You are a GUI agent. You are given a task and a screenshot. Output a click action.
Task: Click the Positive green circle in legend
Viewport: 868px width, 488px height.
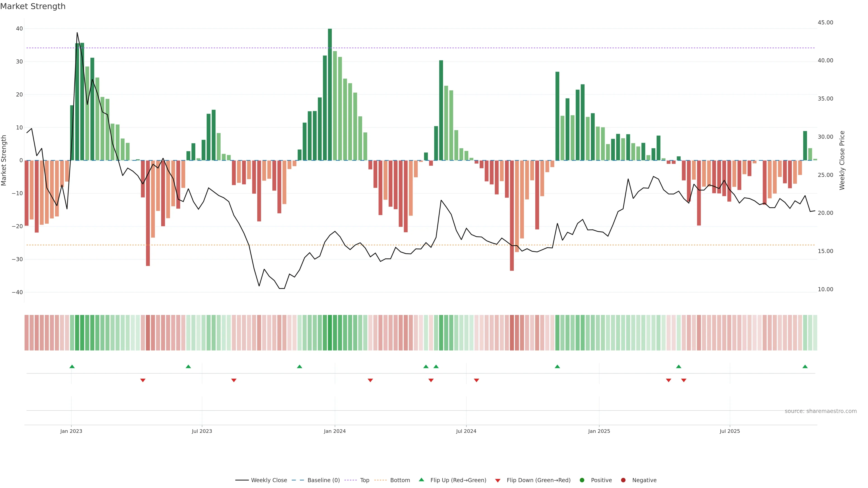[x=582, y=480]
